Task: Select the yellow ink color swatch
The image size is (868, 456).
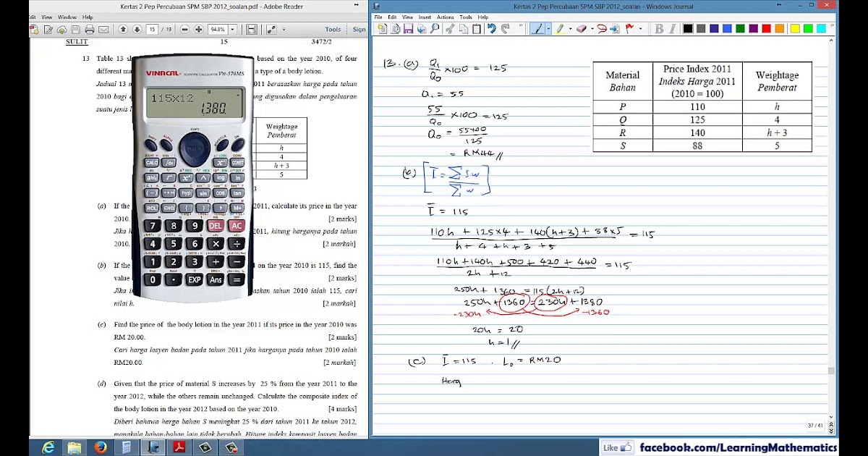Action: coord(795,29)
